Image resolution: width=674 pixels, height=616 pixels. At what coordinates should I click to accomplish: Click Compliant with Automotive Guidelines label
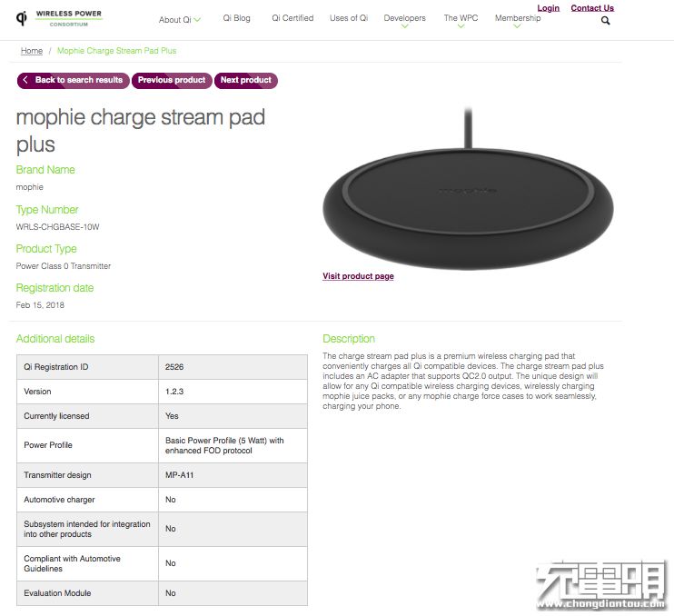(73, 563)
